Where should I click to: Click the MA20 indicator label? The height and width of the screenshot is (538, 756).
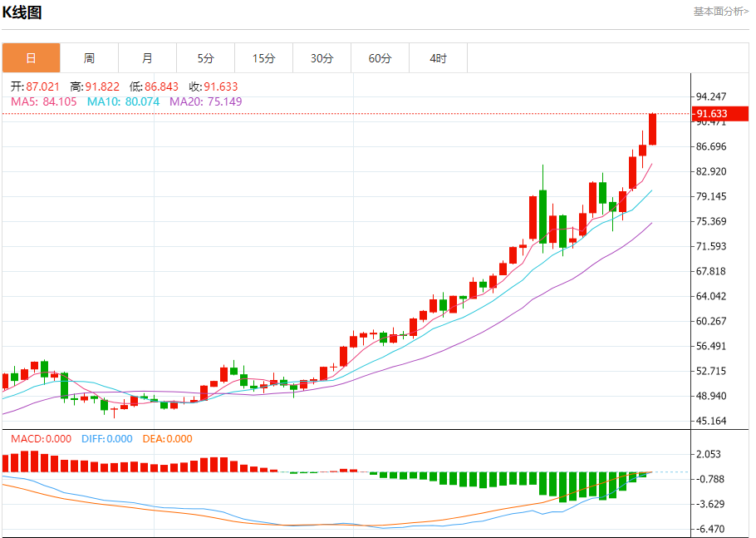(205, 101)
